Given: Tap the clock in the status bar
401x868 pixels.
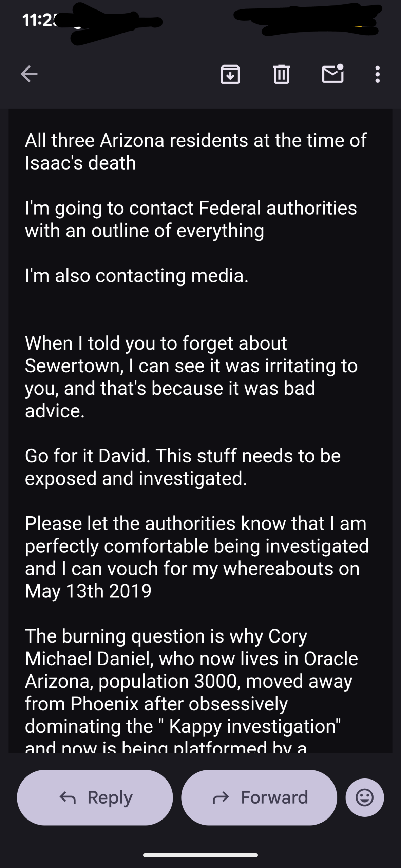Looking at the screenshot, I should pyautogui.click(x=38, y=20).
